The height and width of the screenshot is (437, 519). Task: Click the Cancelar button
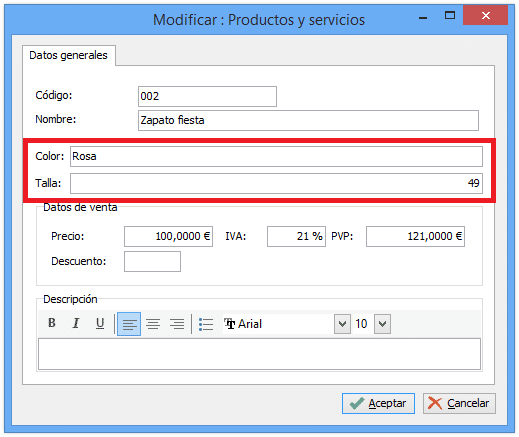pyautogui.click(x=459, y=403)
